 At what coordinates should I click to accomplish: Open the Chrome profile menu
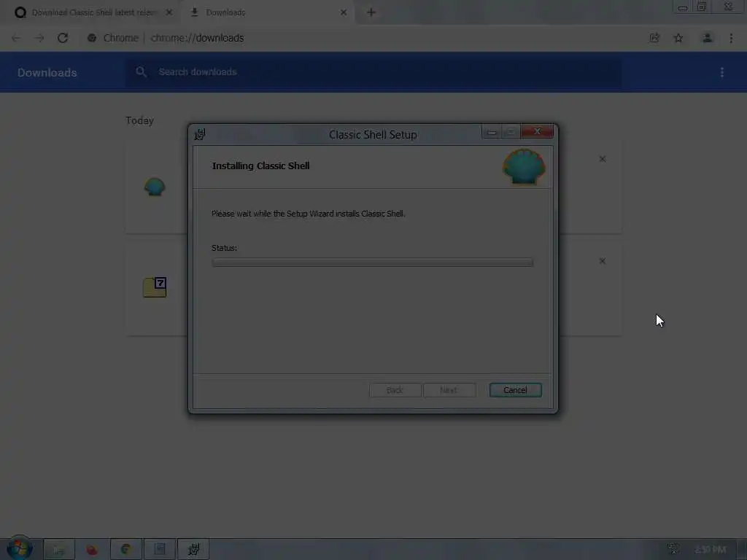708,38
